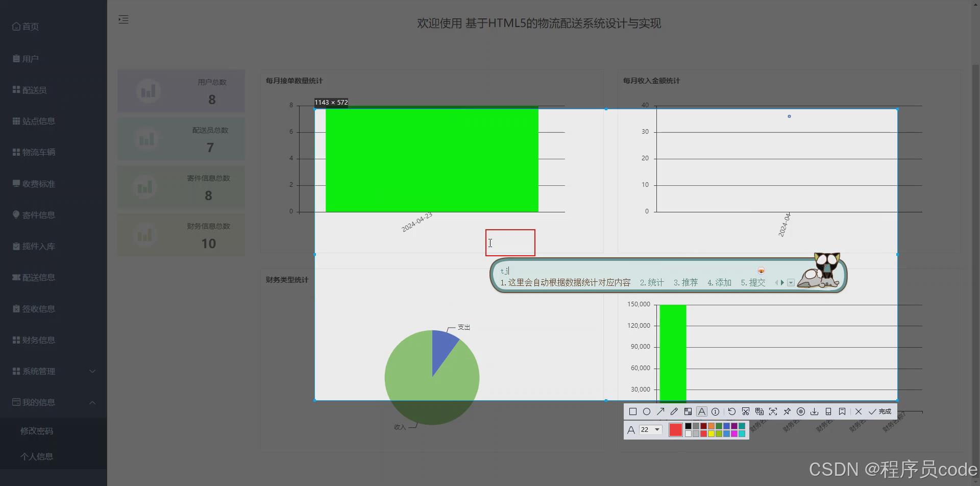This screenshot has width=980, height=486.
Task: Toggle the text annotation tool A
Action: click(x=702, y=411)
